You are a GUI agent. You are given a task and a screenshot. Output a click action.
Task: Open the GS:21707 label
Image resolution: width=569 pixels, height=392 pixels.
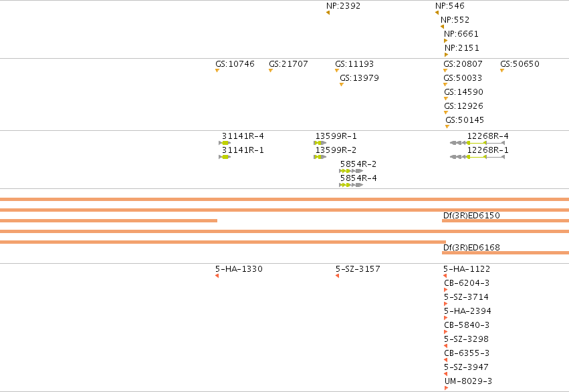pyautogui.click(x=288, y=63)
